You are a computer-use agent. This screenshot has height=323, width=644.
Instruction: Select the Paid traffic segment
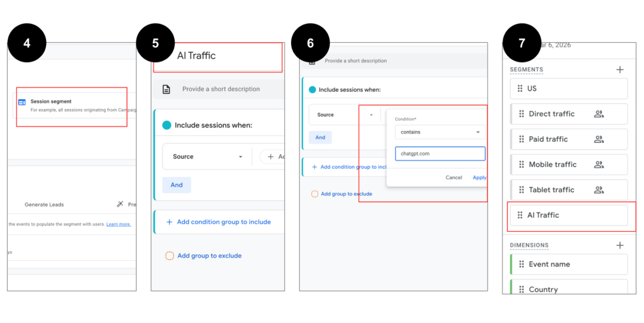pyautogui.click(x=569, y=139)
